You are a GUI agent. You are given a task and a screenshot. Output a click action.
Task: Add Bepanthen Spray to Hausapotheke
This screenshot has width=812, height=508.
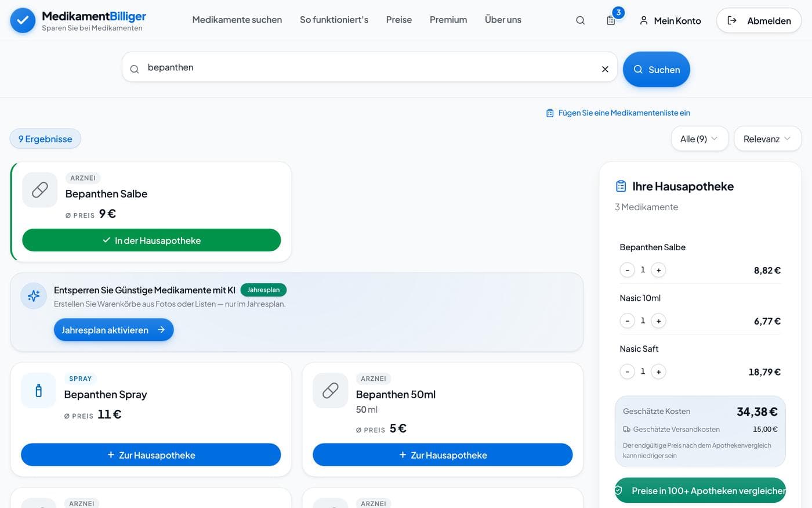pyautogui.click(x=151, y=455)
